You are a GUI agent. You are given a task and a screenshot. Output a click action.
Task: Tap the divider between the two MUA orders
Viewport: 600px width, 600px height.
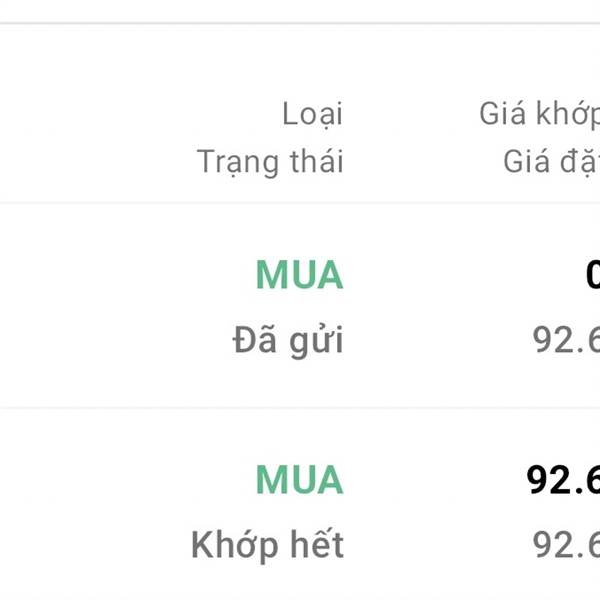point(300,408)
